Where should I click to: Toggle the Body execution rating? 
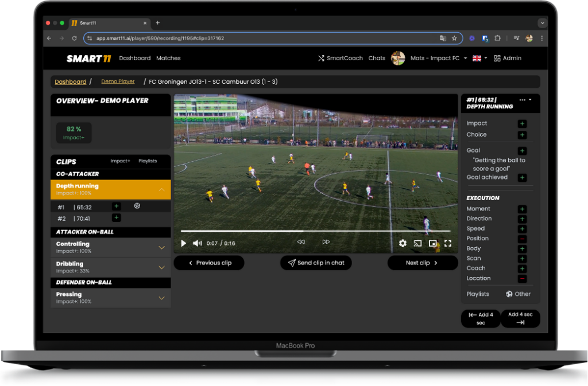[x=522, y=248]
